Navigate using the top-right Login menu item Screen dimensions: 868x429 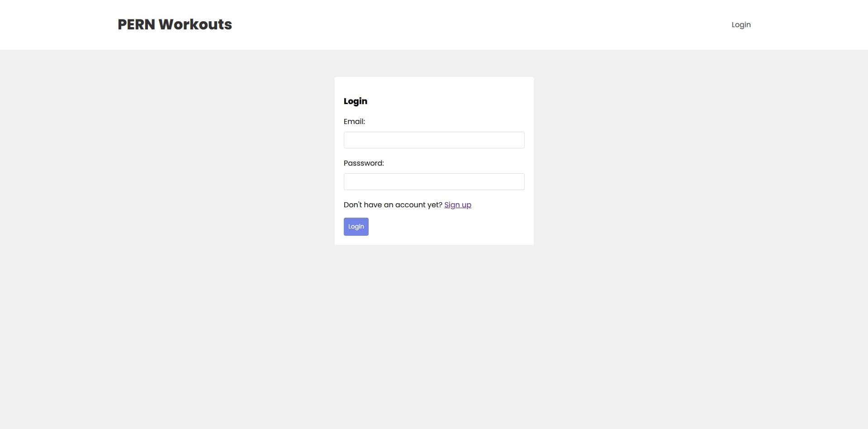[741, 24]
